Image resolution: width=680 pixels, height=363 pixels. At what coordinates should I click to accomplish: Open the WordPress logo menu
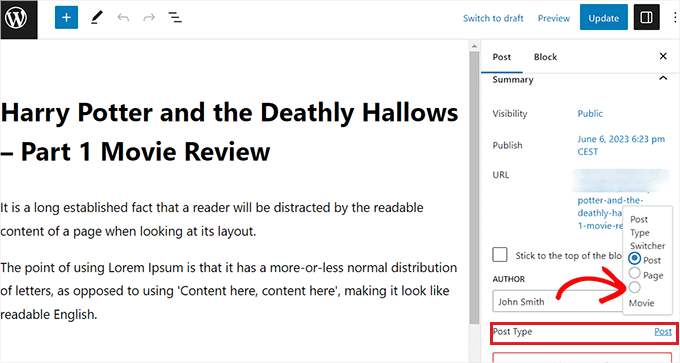coord(18,19)
